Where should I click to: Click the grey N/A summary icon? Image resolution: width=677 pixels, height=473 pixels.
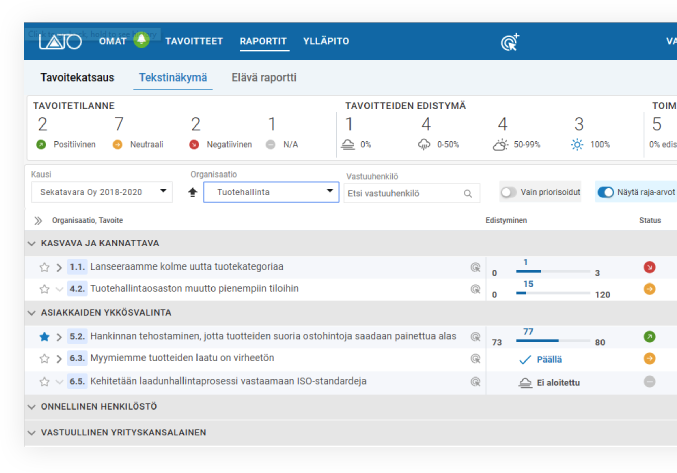click(x=270, y=145)
